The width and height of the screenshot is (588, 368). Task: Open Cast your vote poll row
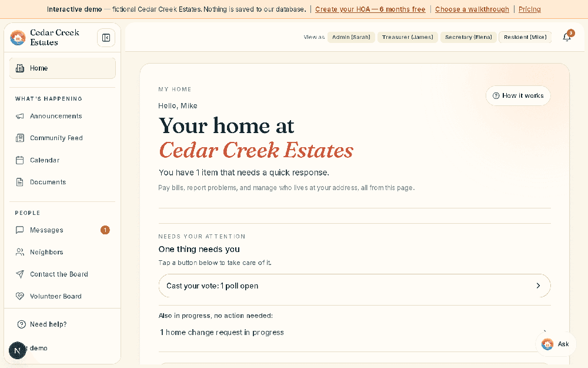[355, 286]
